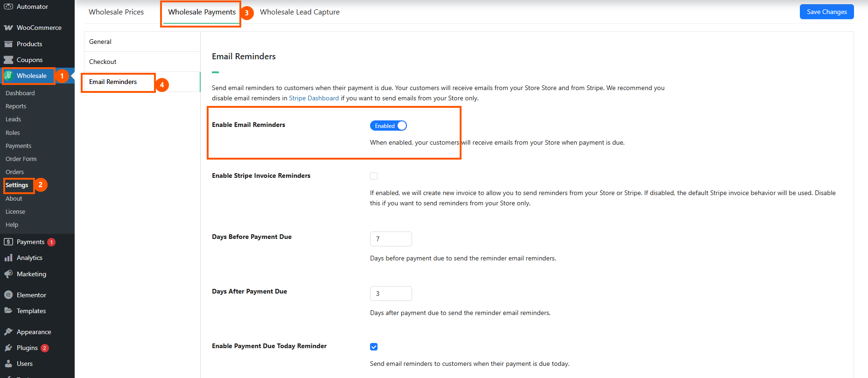Click the Payments notification count badge

(51, 242)
